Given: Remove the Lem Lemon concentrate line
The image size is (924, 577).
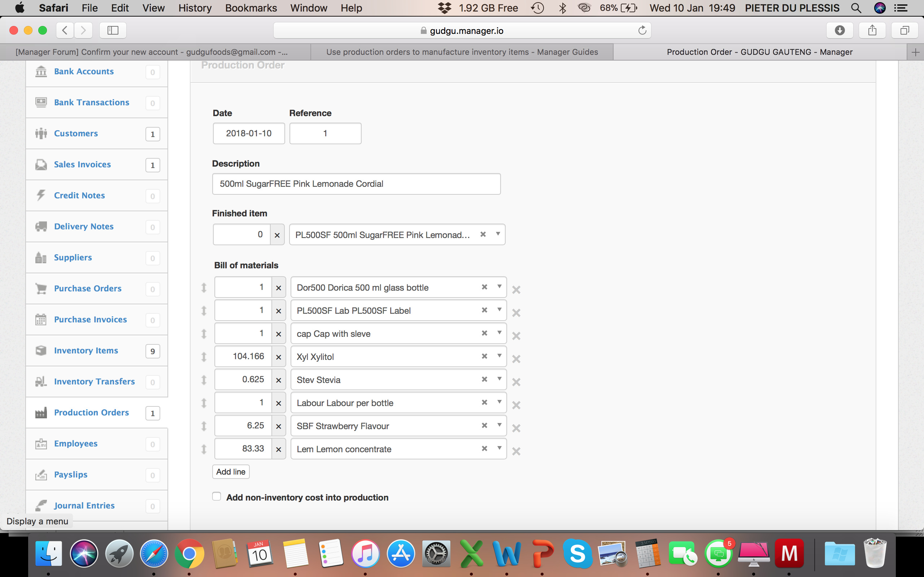Looking at the screenshot, I should pyautogui.click(x=516, y=451).
